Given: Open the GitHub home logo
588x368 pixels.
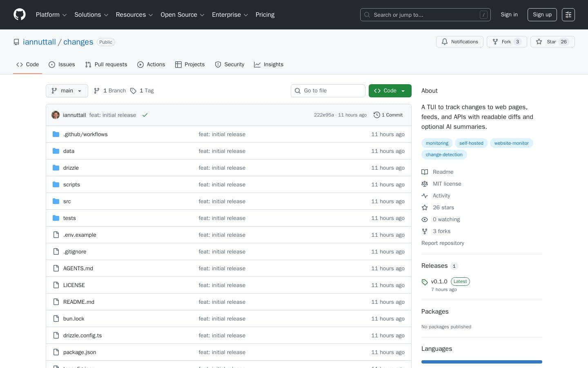Looking at the screenshot, I should click(x=20, y=14).
